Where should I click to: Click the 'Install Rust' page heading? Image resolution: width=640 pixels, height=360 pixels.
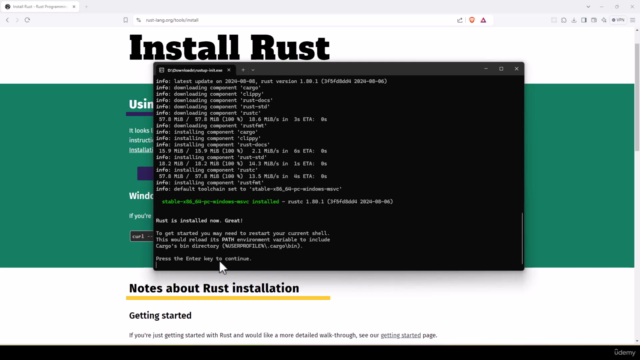pyautogui.click(x=229, y=48)
